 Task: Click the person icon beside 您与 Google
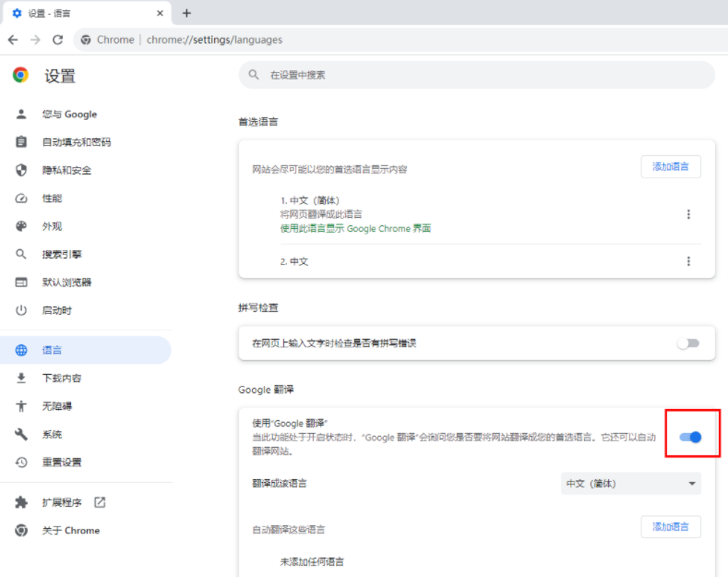[21, 114]
